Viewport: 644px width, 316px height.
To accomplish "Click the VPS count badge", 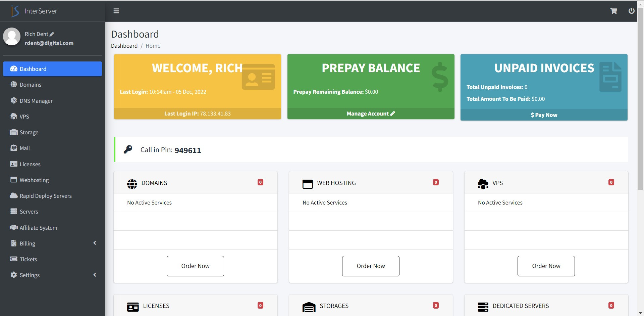I will click(611, 182).
